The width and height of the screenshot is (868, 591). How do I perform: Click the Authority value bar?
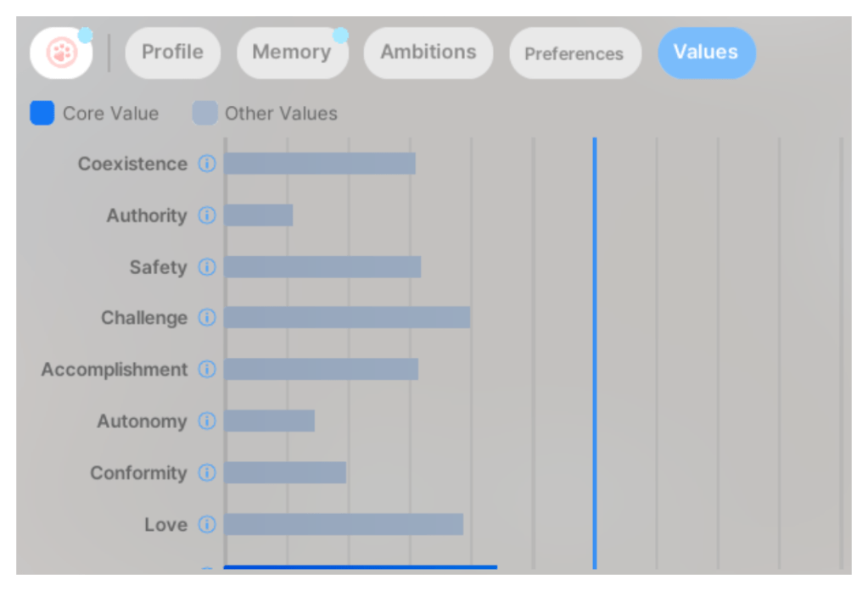pyautogui.click(x=259, y=215)
